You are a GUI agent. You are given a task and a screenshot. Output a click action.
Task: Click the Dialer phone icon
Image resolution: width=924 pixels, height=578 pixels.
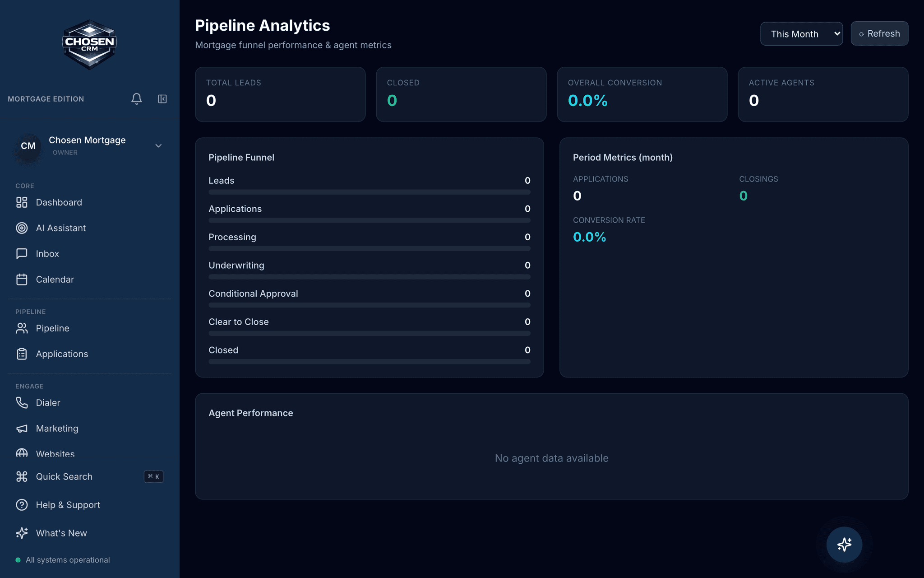(22, 403)
